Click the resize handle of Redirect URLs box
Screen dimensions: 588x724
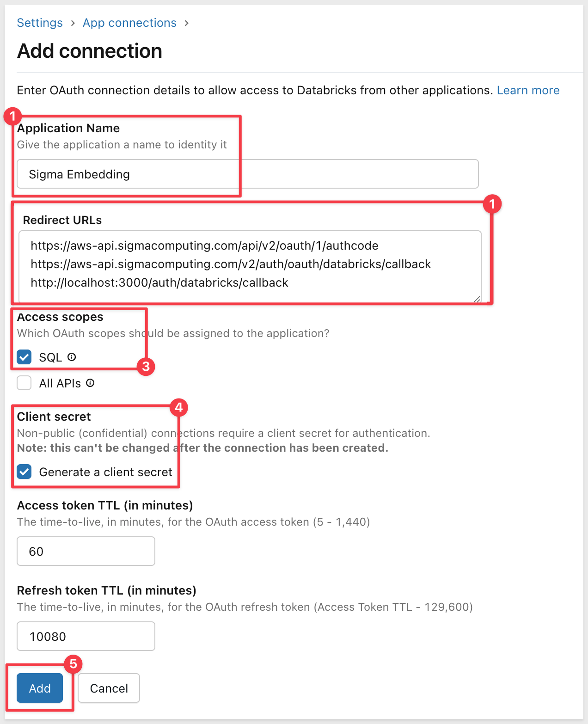point(477,299)
